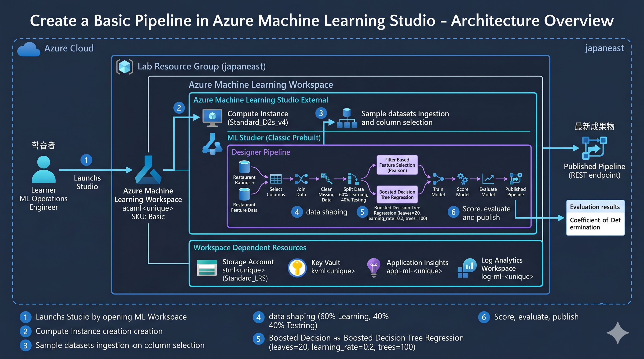Click the Train Model icon

click(x=438, y=179)
